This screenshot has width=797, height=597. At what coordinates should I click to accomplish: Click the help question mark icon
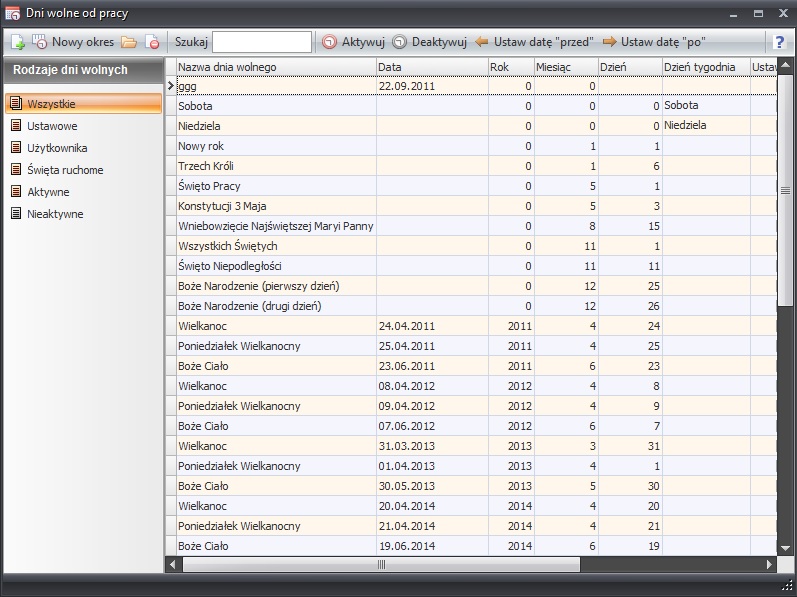(779, 42)
